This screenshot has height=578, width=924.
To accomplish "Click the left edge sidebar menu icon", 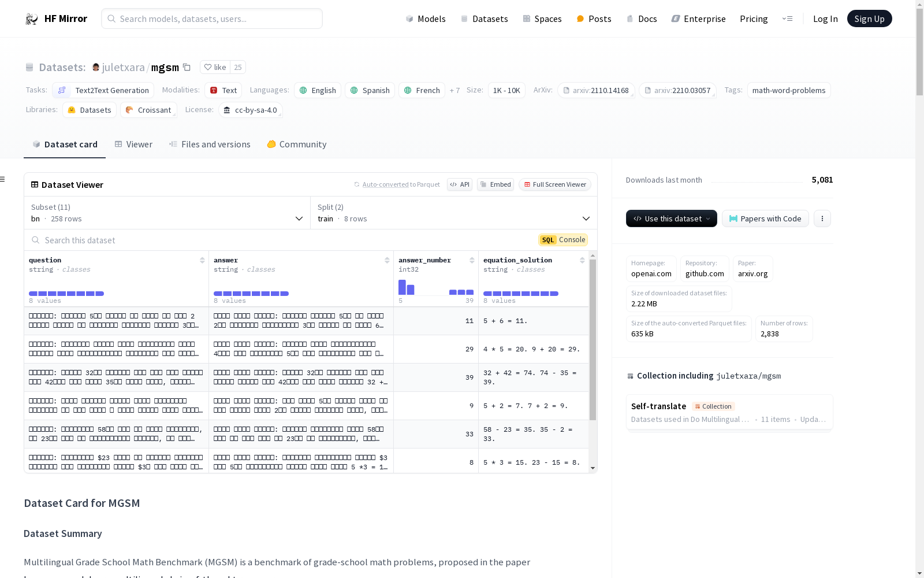I will tap(3, 179).
